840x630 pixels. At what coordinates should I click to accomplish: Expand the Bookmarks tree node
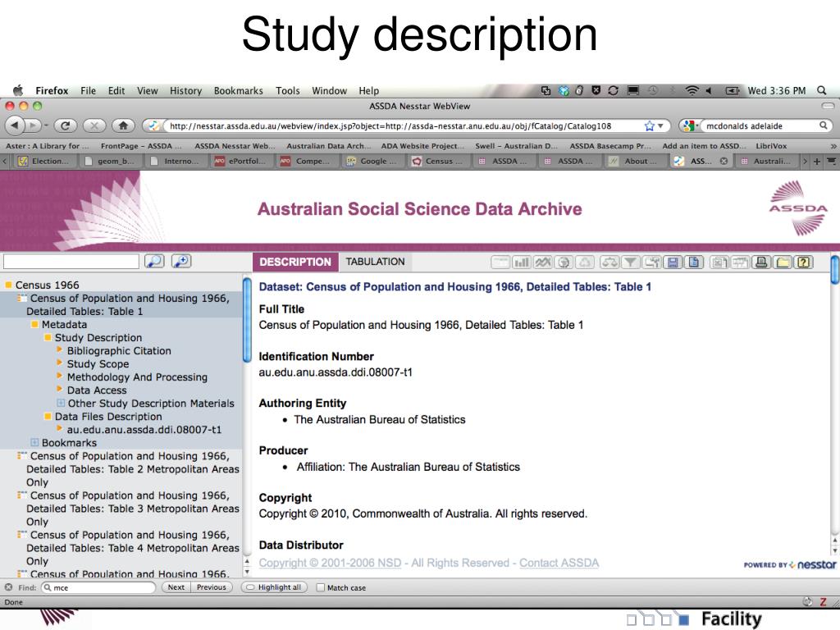(34, 442)
